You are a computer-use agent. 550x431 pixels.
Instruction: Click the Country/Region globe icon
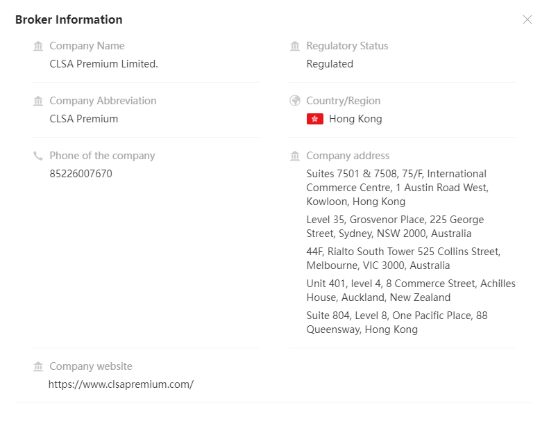tap(295, 101)
